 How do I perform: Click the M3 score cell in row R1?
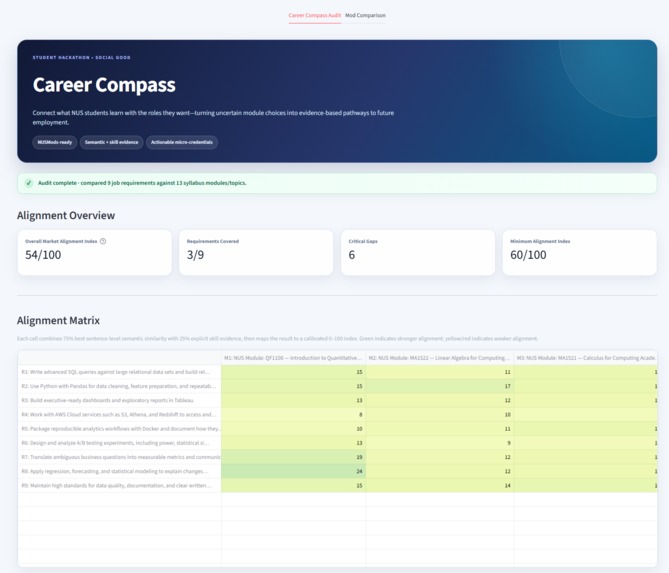tap(585, 372)
